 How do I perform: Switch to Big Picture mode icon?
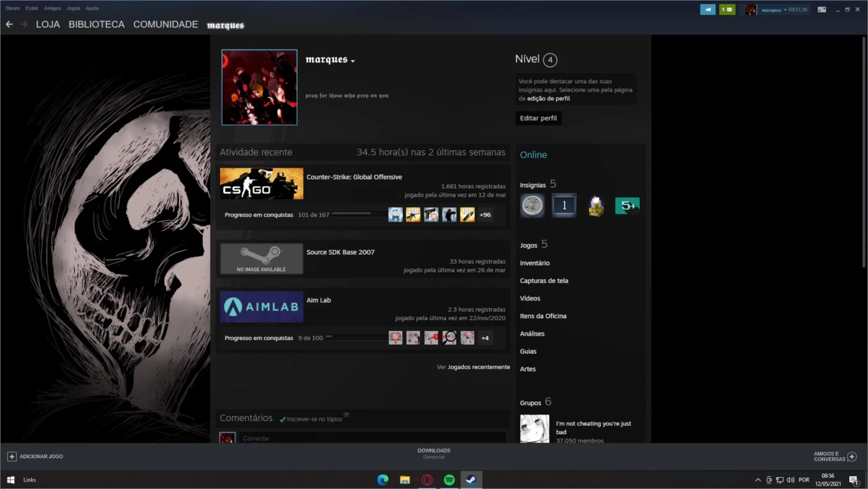click(x=821, y=9)
